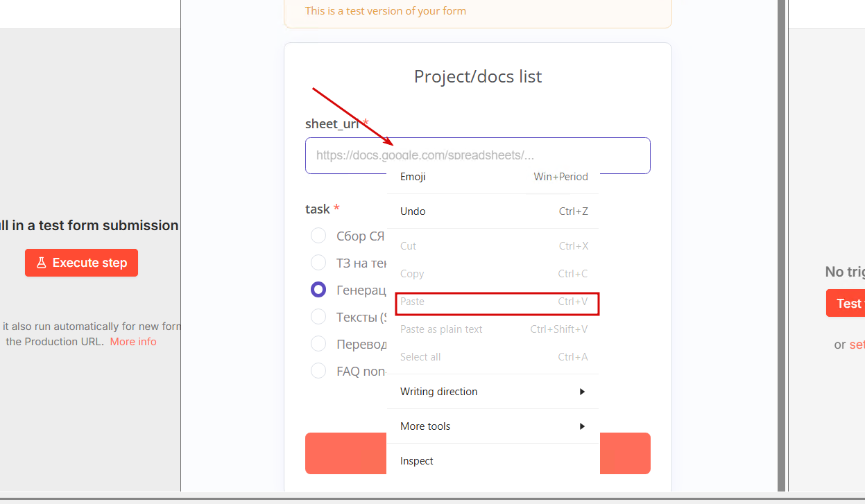Click the orange submit button under form
Image resolution: width=865 pixels, height=504 pixels.
pos(345,453)
